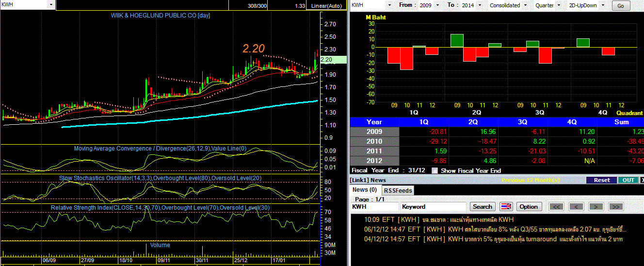The width and height of the screenshot is (644, 266).
Task: Open the 04/12/12 14:57 KWH news headline
Action: [x=493, y=239]
